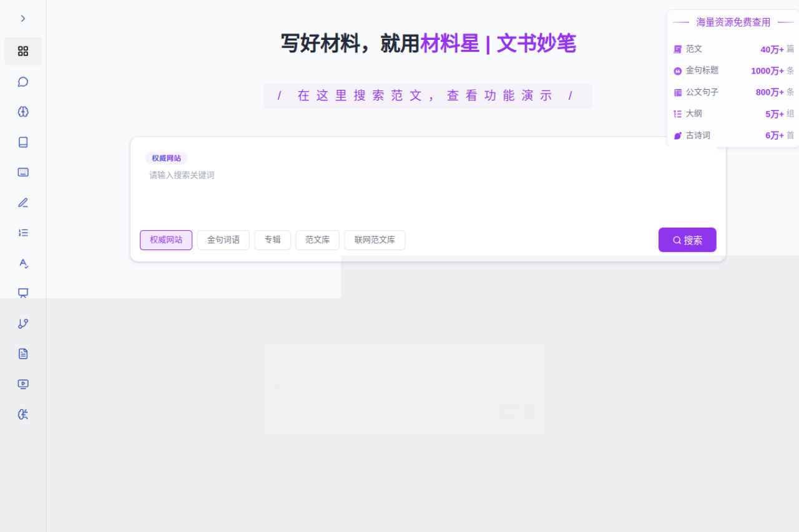Screen dimensions: 799x532
Task: Select the 权威网站 search category tab
Action: coord(166,240)
